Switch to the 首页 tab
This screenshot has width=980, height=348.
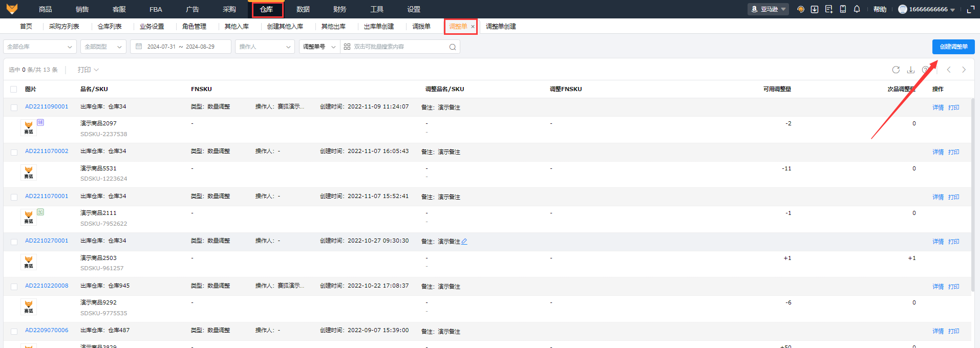[x=26, y=27]
